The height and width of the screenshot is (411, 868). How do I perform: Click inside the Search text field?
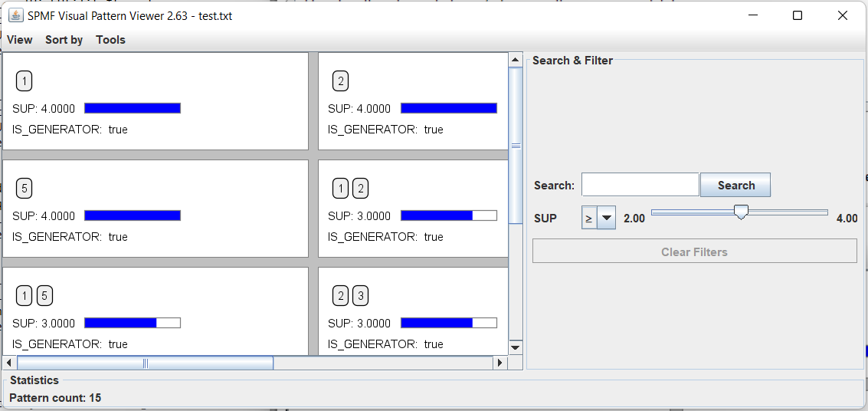640,186
